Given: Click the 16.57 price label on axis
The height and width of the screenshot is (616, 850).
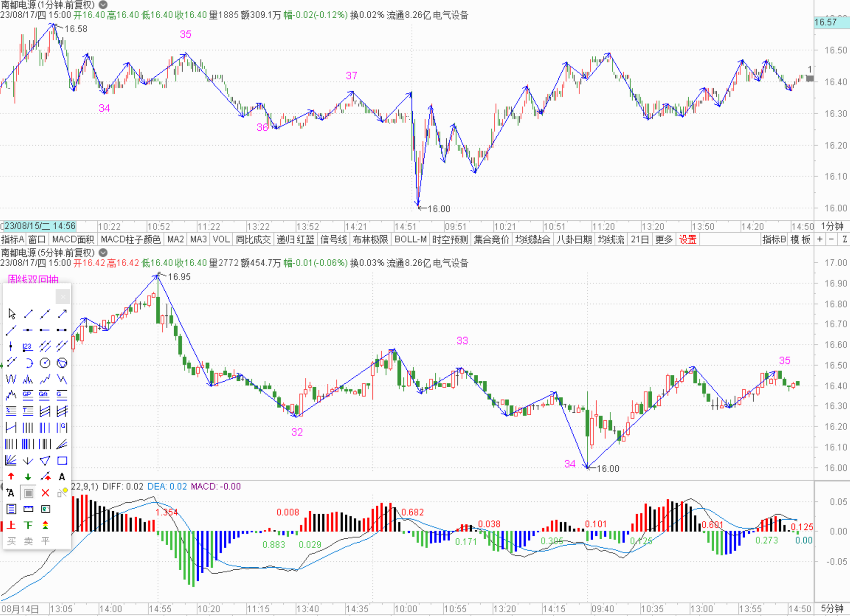Looking at the screenshot, I should pos(831,22).
